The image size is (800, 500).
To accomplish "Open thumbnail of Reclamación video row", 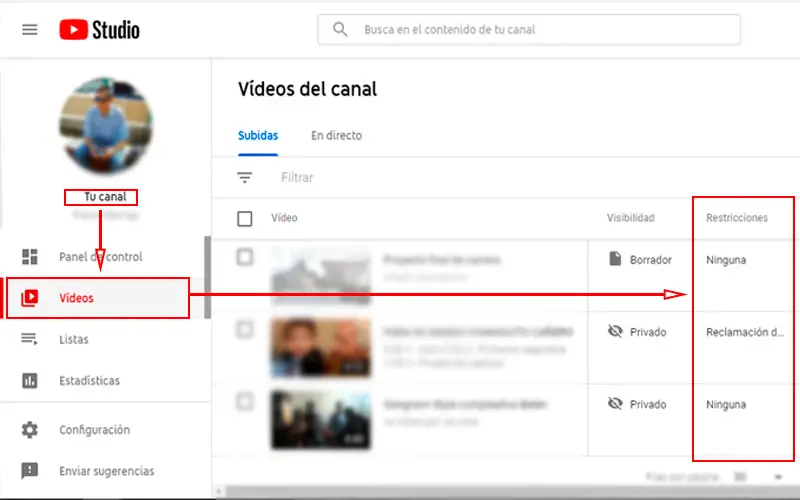I will [x=321, y=347].
